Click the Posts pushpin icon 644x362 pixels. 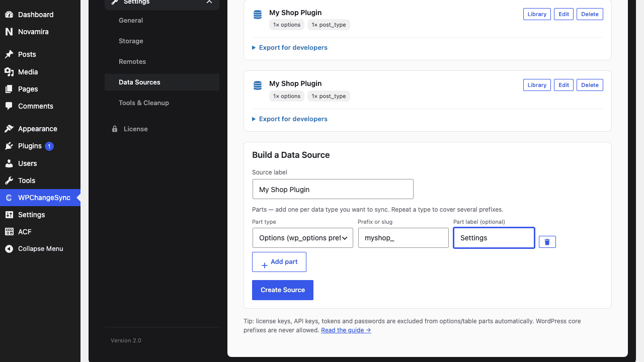pyautogui.click(x=9, y=54)
